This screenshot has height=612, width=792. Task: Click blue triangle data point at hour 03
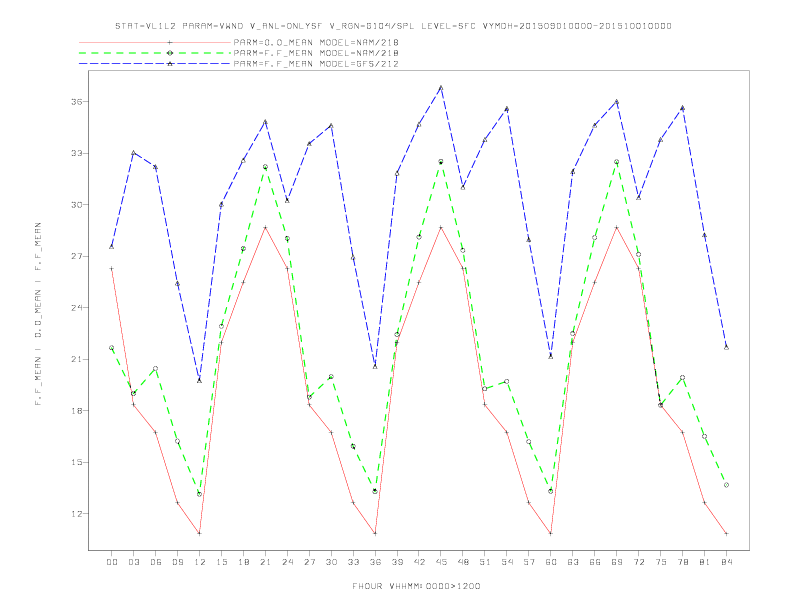coord(133,152)
